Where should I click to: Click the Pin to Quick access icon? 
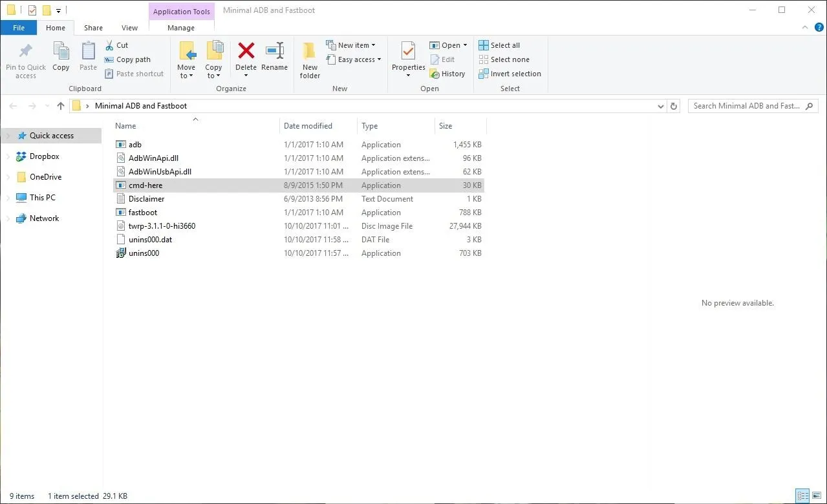[x=26, y=51]
